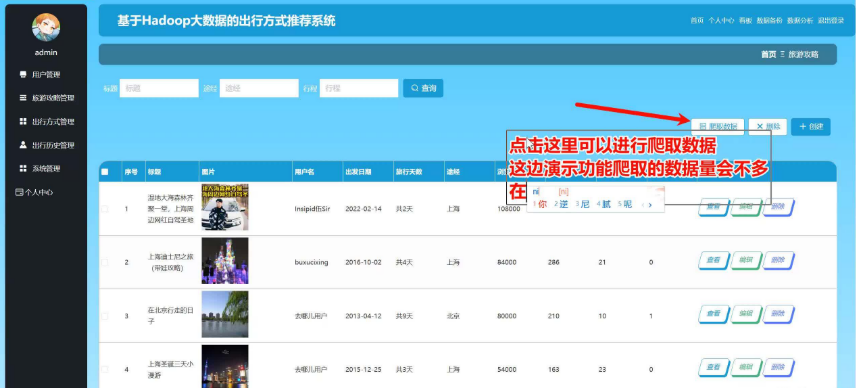The image size is (856, 388).
Task: Click the admin avatar picture
Action: point(46,27)
